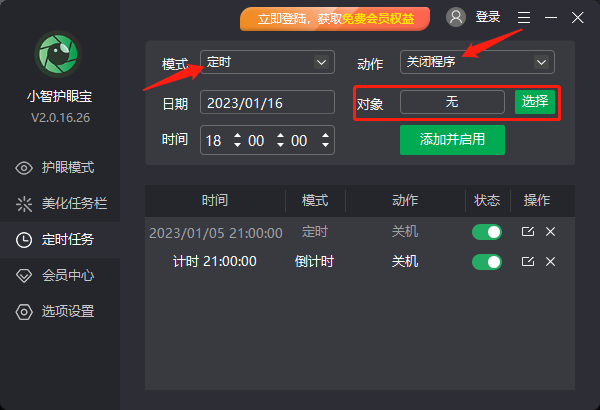Delete the 倒计时 关机 task

(550, 261)
